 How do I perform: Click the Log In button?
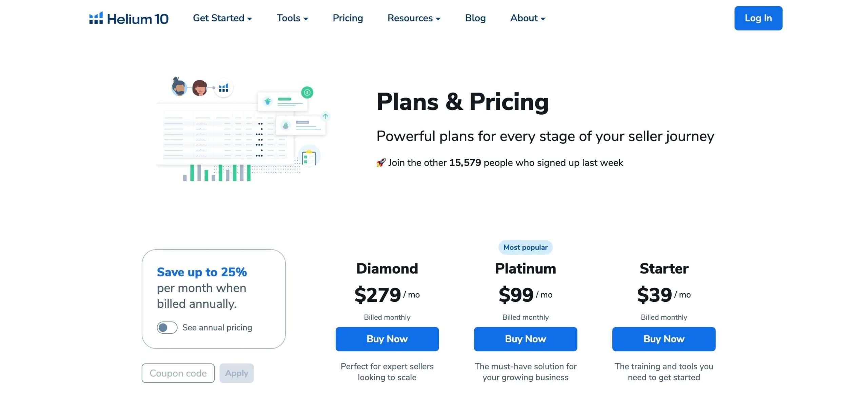tap(758, 18)
